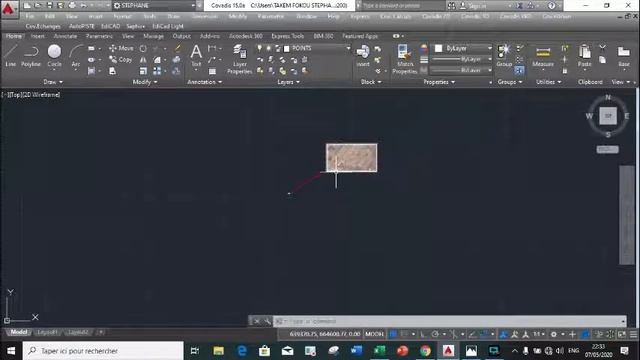Click the Mirror tool icon in Modify panel
Screen dimensions: 640x360
click(x=143, y=60)
